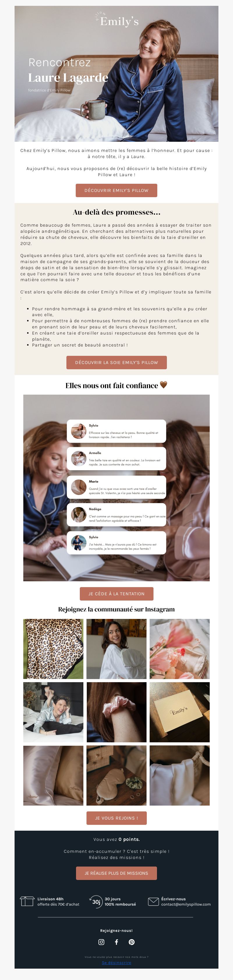Click the Se désinscrire link
This screenshot has height=980, width=233.
(116, 963)
